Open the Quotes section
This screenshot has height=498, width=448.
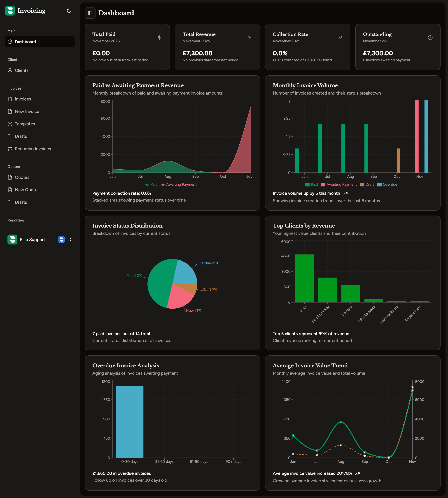pyautogui.click(x=22, y=177)
